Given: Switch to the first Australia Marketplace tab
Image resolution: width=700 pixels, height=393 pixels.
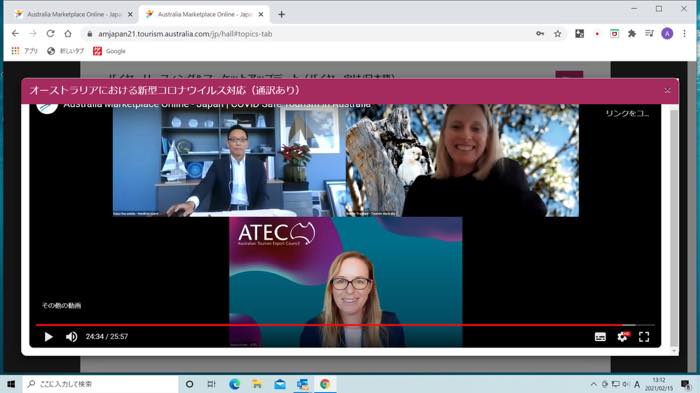Looking at the screenshot, I should tap(74, 14).
